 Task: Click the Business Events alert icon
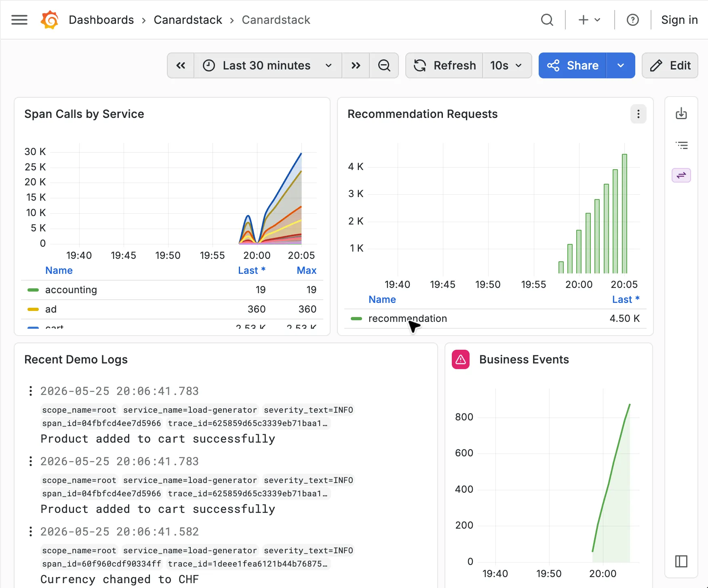coord(461,359)
